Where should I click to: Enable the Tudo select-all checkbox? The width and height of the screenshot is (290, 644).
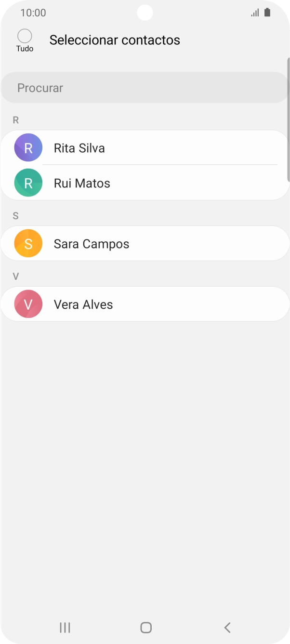click(25, 34)
